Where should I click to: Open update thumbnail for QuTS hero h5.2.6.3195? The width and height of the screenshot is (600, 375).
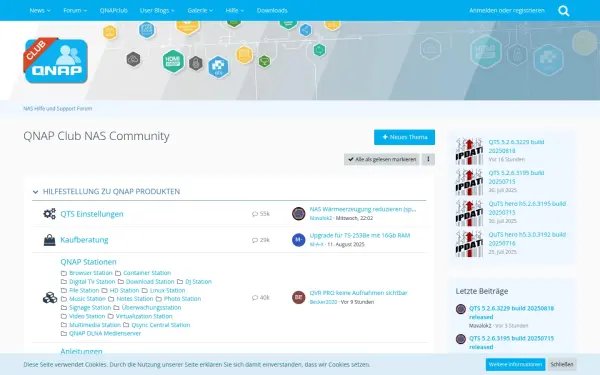pyautogui.click(x=469, y=213)
